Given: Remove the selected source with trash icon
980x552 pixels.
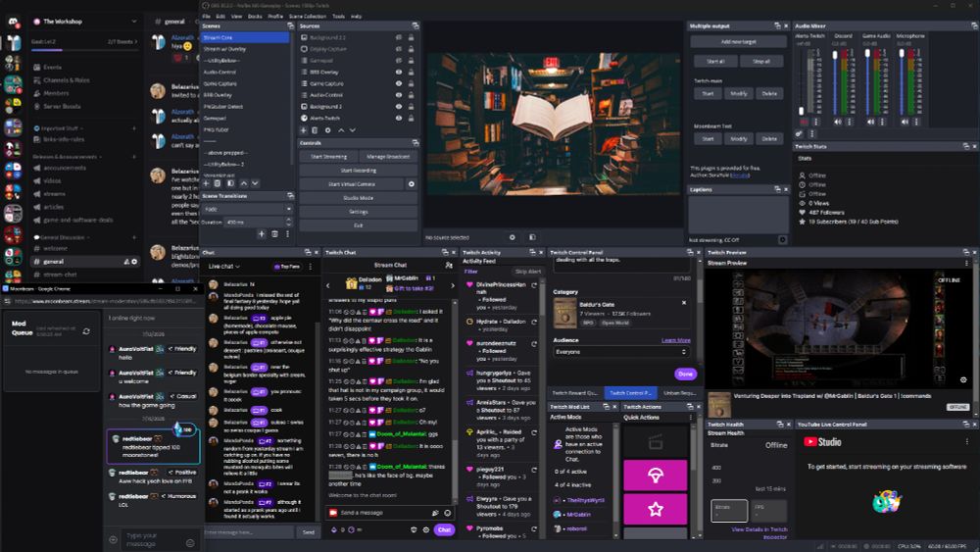Looking at the screenshot, I should tap(315, 130).
